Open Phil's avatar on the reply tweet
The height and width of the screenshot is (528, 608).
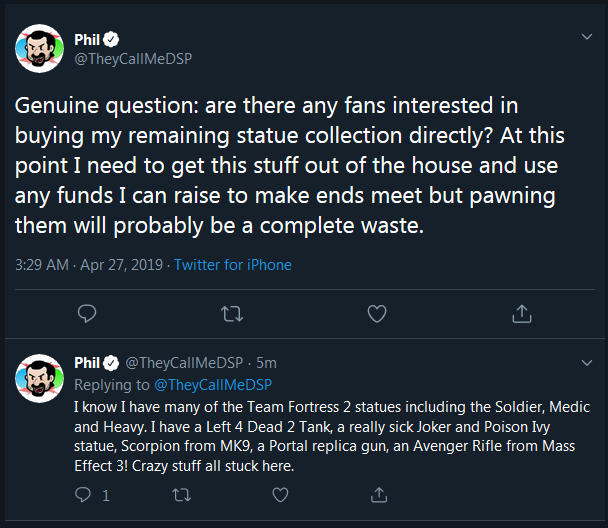39,378
